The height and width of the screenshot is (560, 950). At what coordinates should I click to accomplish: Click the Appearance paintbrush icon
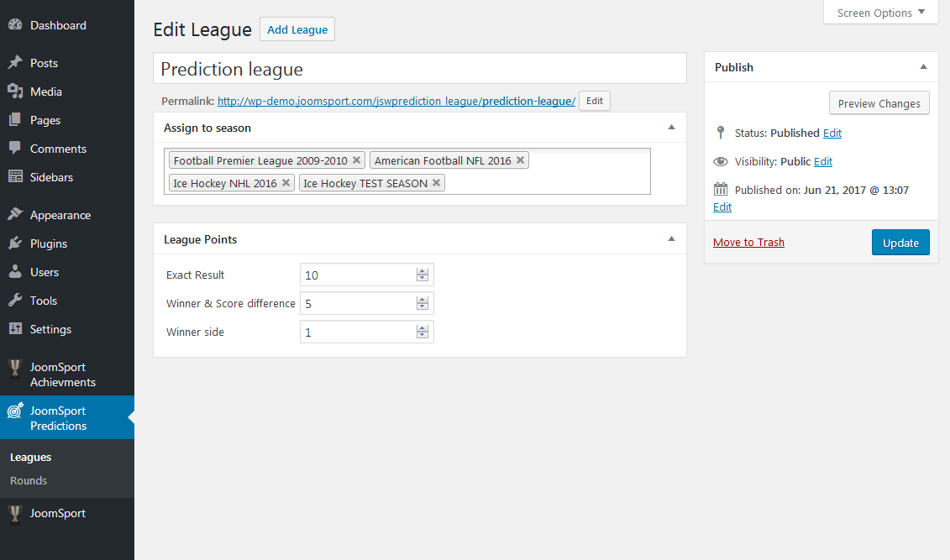pos(15,214)
